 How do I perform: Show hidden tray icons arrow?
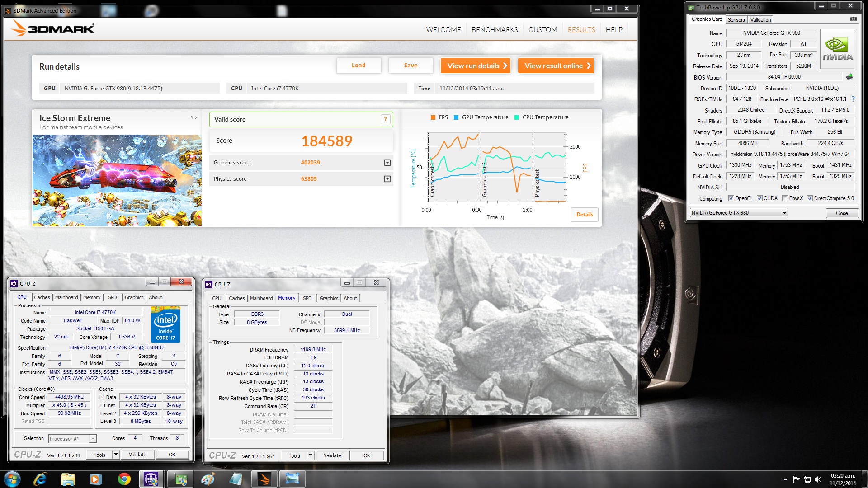pyautogui.click(x=785, y=479)
